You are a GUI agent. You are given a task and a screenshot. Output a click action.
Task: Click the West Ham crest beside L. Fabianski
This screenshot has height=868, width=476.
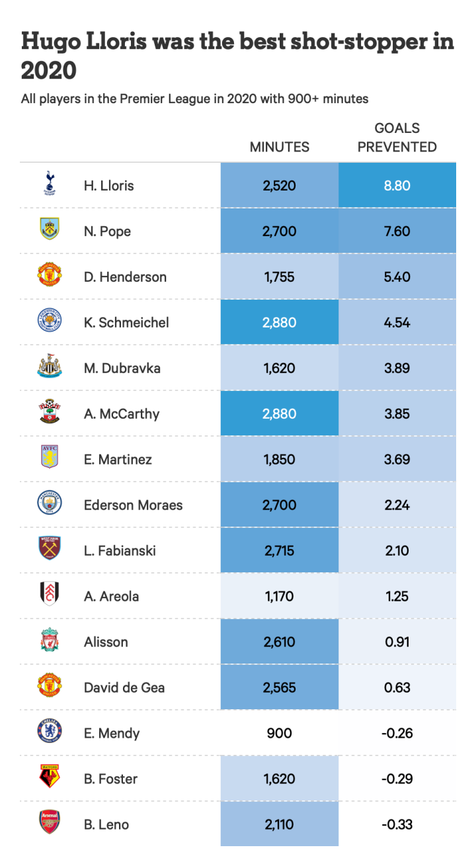[x=50, y=549]
